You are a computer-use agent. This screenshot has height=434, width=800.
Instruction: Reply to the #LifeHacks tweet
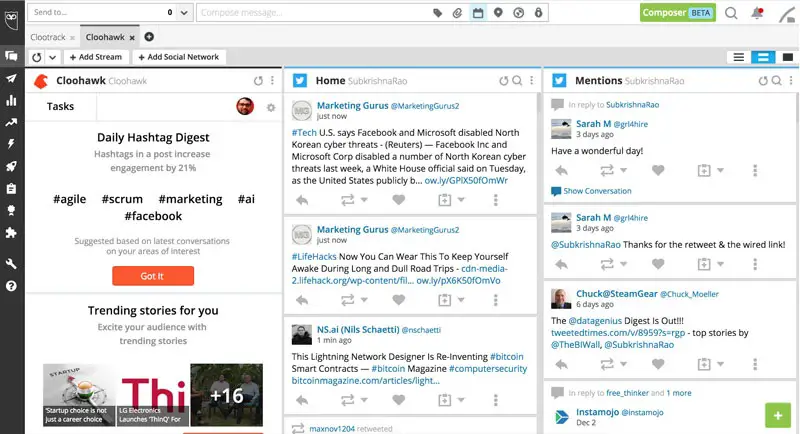pos(302,300)
